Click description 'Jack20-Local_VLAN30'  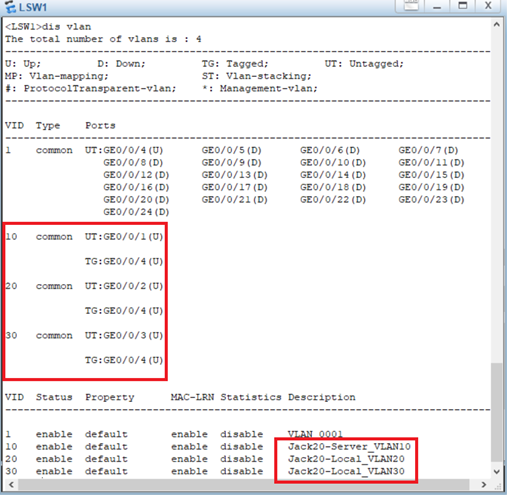point(346,471)
